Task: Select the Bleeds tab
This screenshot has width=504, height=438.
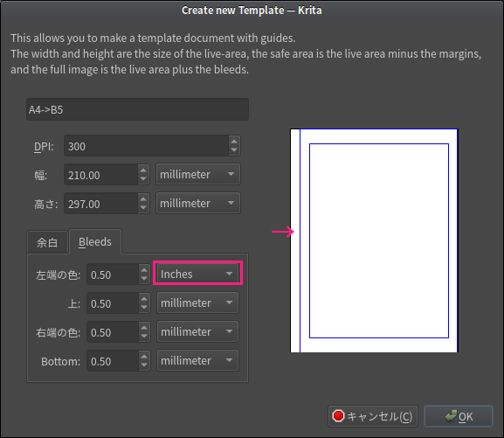Action: (95, 241)
